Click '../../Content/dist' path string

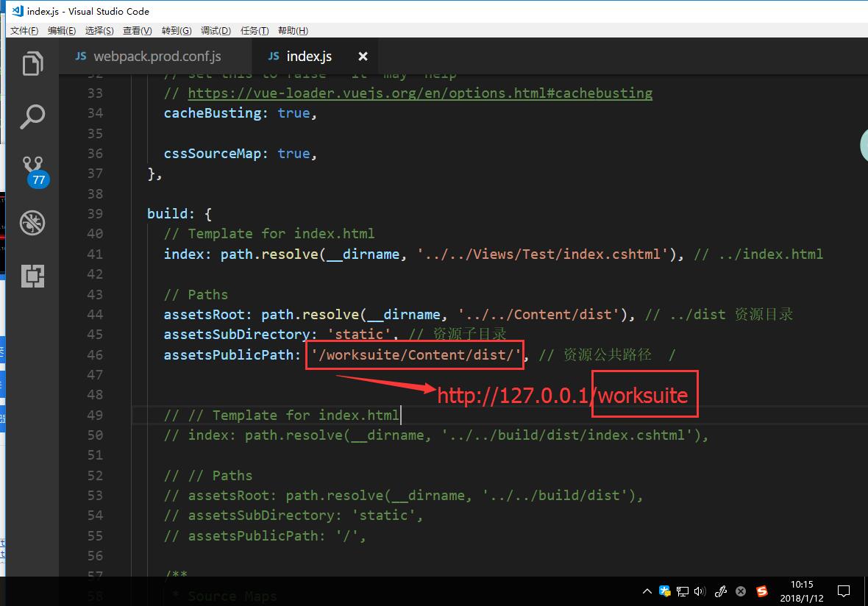[x=538, y=314]
